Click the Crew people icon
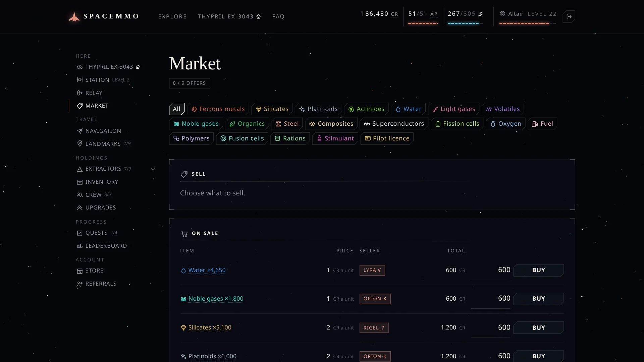This screenshot has width=644, height=362. [79, 195]
